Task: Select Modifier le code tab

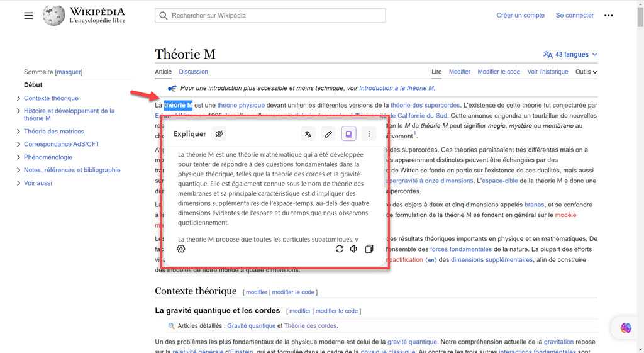Action: point(499,72)
